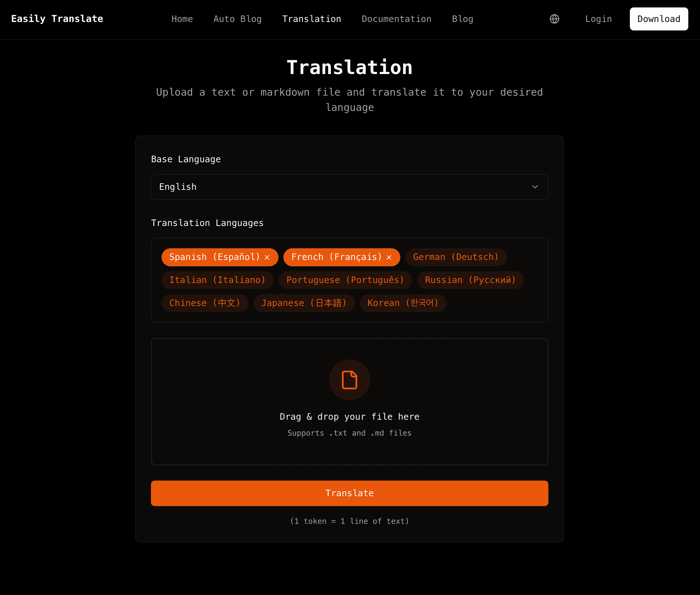Image resolution: width=700 pixels, height=595 pixels.
Task: Click the file upload icon in the drop zone
Action: (349, 380)
